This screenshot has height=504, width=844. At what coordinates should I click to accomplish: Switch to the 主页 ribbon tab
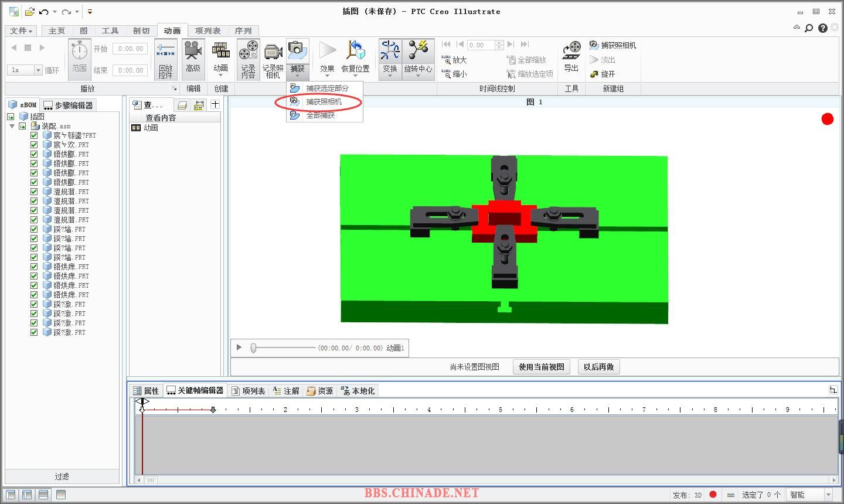pos(57,30)
